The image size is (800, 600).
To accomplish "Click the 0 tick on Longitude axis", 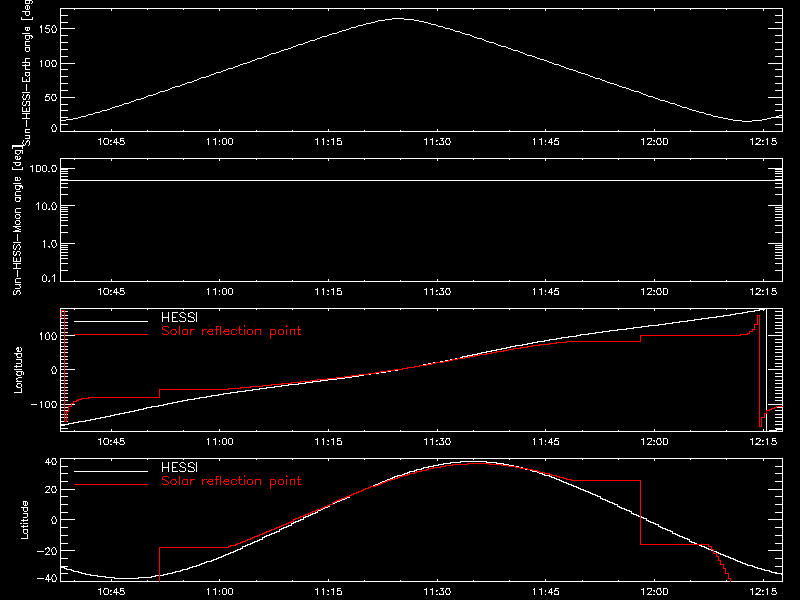I will (x=54, y=370).
